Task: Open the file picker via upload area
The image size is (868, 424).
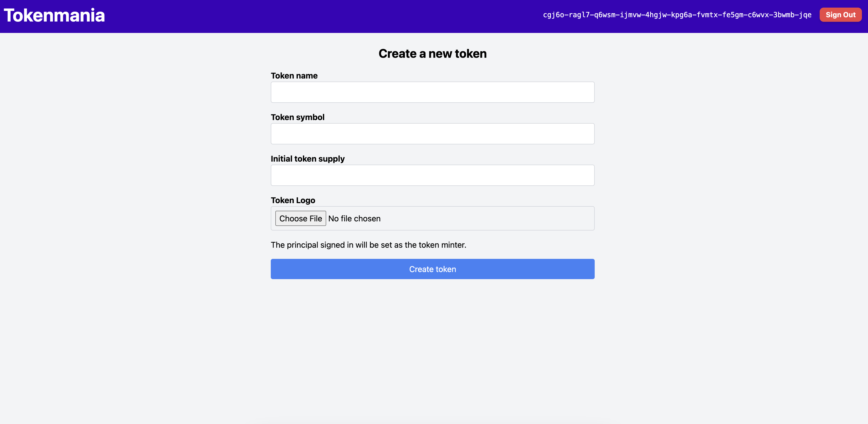Action: tap(301, 218)
